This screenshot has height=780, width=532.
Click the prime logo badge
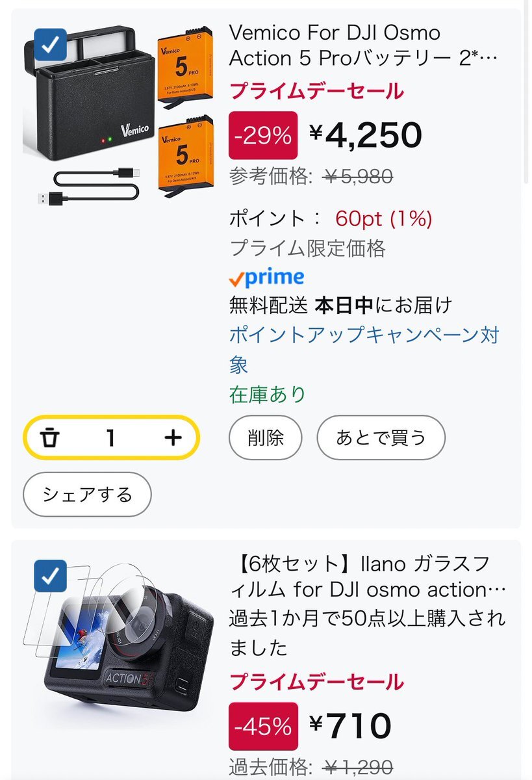pyautogui.click(x=266, y=278)
